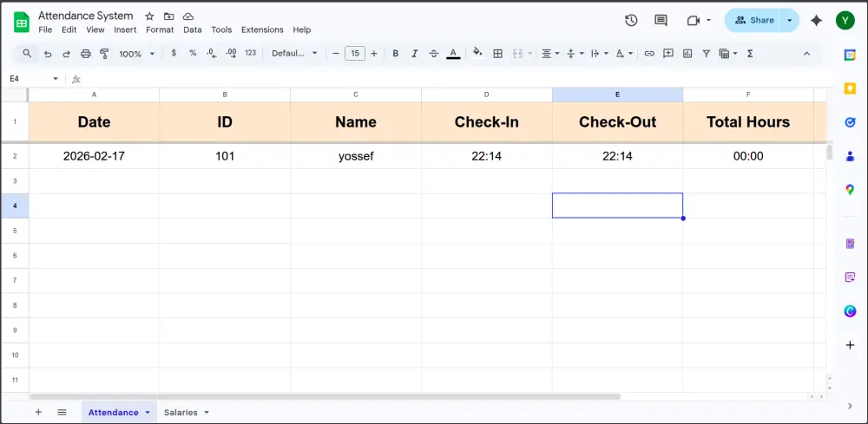The width and height of the screenshot is (868, 424).
Task: Print the spreadsheet
Action: 85,54
